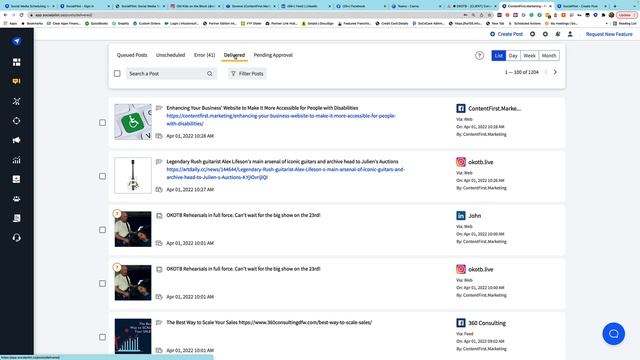Click the calendar icon beside Apr 01, 2022 10:28 AM

[x=159, y=136]
